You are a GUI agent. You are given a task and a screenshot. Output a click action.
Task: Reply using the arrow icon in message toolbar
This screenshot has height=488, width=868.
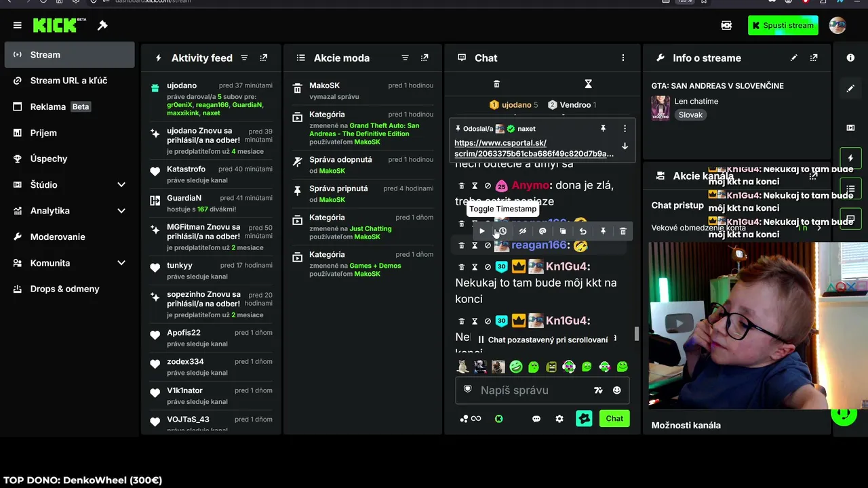(583, 231)
